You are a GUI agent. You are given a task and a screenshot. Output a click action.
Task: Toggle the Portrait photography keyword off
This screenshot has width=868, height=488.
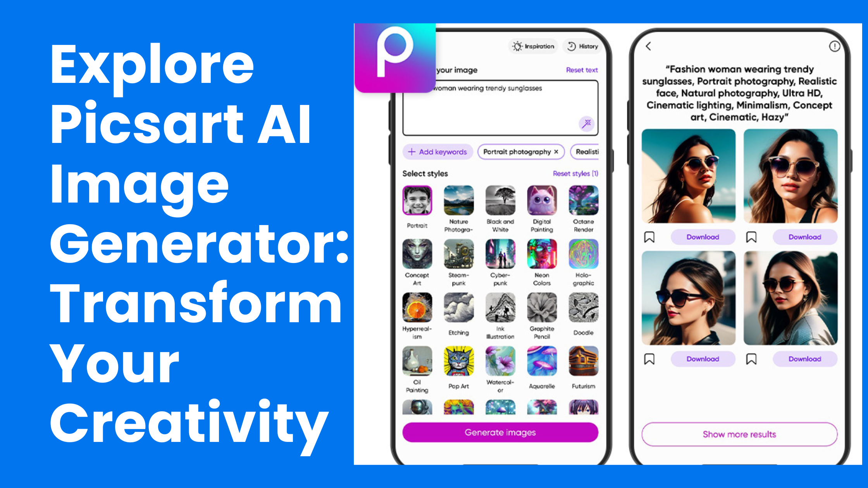click(x=554, y=153)
